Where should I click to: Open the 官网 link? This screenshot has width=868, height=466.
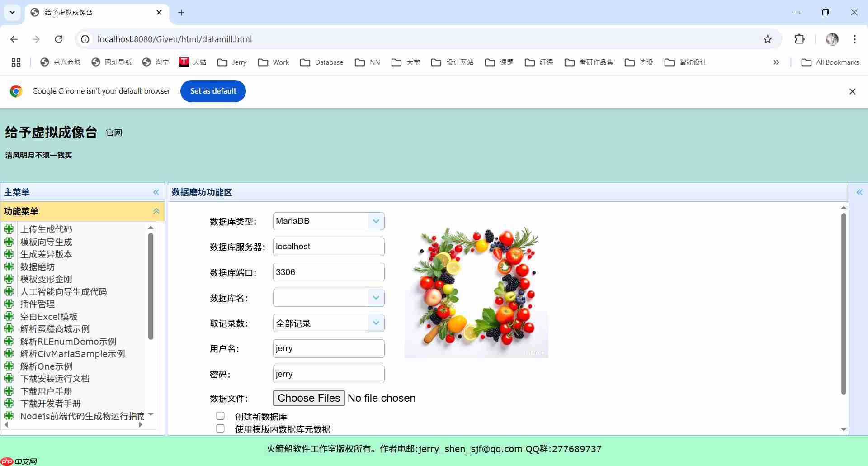pyautogui.click(x=113, y=133)
